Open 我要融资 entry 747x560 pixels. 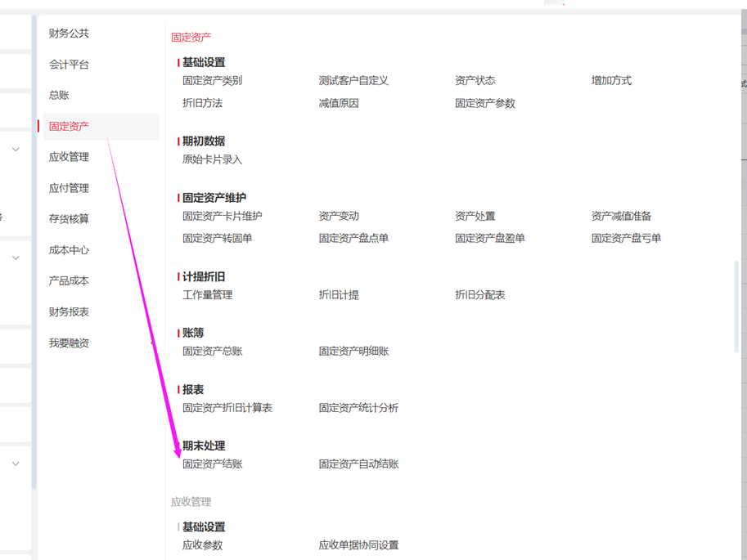coord(69,343)
